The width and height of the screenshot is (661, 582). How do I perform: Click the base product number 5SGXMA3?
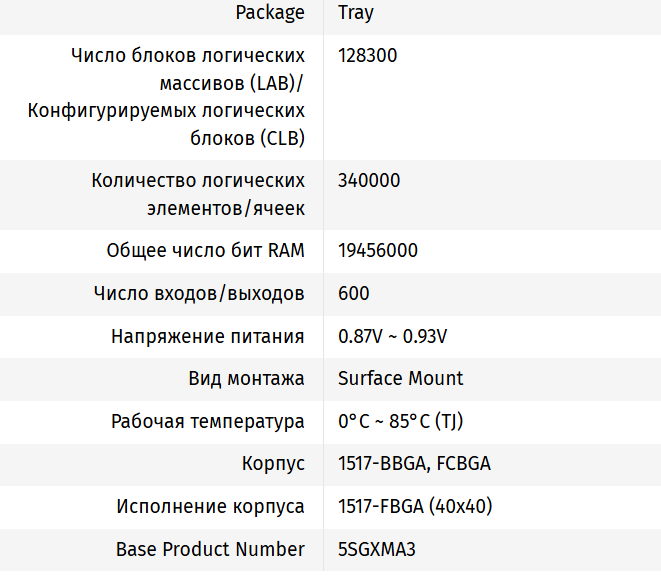tap(376, 549)
